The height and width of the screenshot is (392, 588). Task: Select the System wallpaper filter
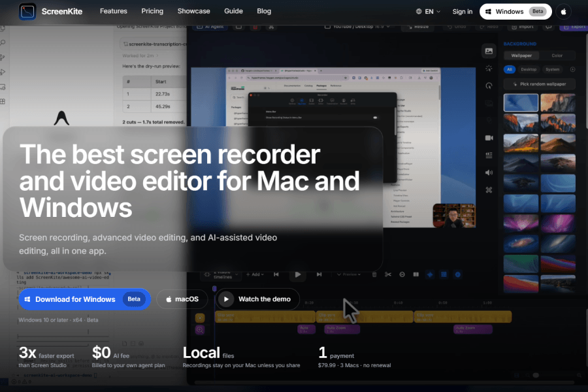tap(552, 69)
